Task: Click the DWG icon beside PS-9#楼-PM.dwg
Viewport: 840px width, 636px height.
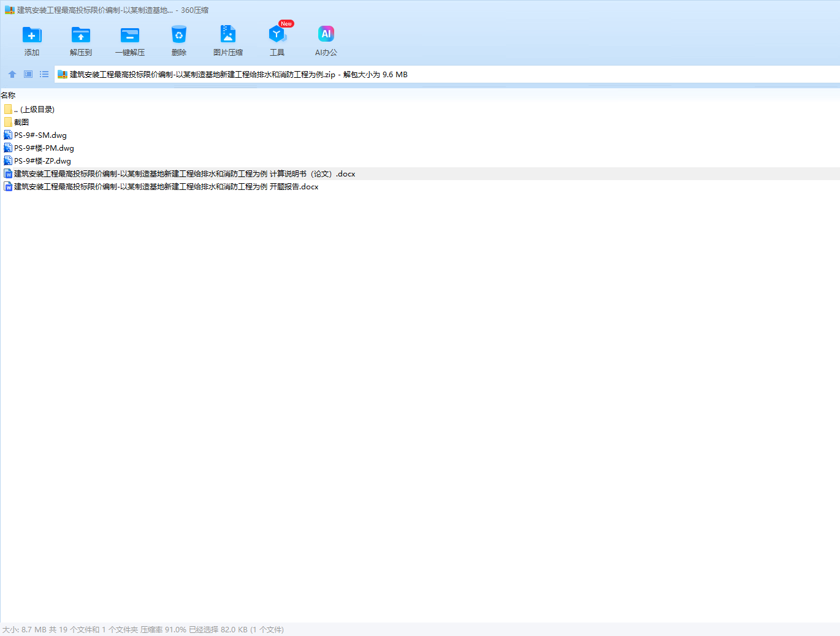Action: click(x=8, y=148)
